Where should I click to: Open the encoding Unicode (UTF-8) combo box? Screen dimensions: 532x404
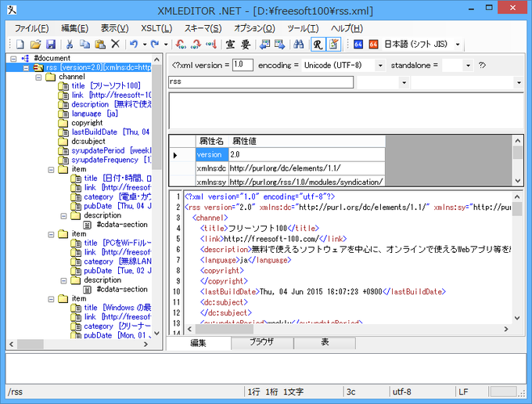click(380, 66)
